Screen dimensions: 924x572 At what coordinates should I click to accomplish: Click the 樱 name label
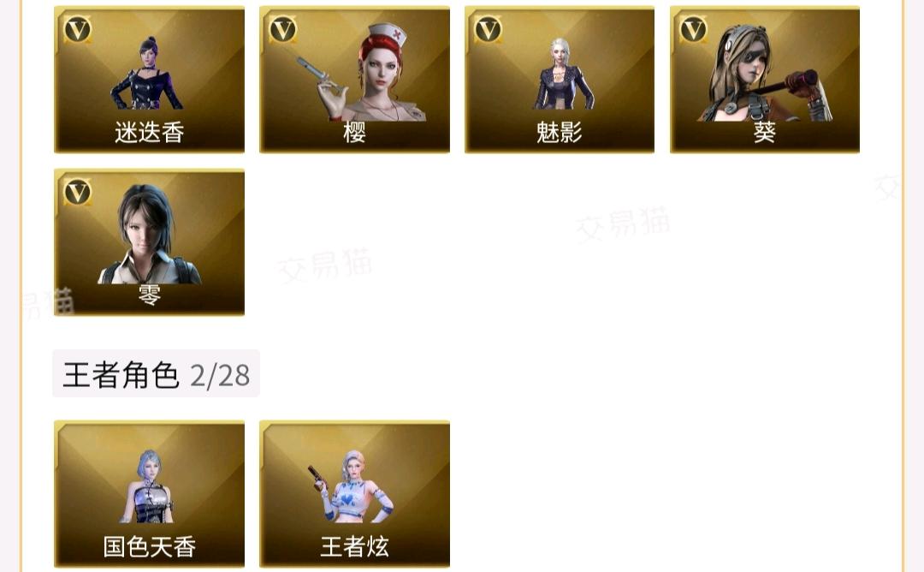[354, 133]
